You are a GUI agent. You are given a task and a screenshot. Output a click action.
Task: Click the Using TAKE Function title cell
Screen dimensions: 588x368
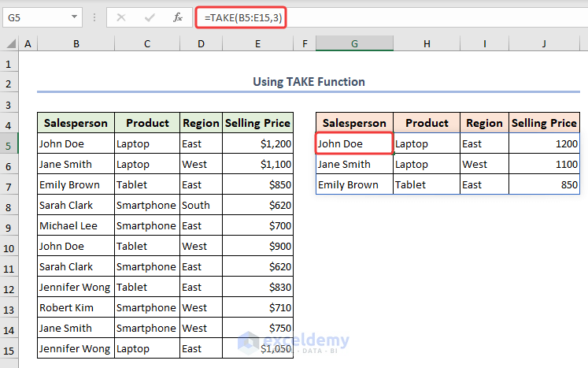tap(309, 82)
